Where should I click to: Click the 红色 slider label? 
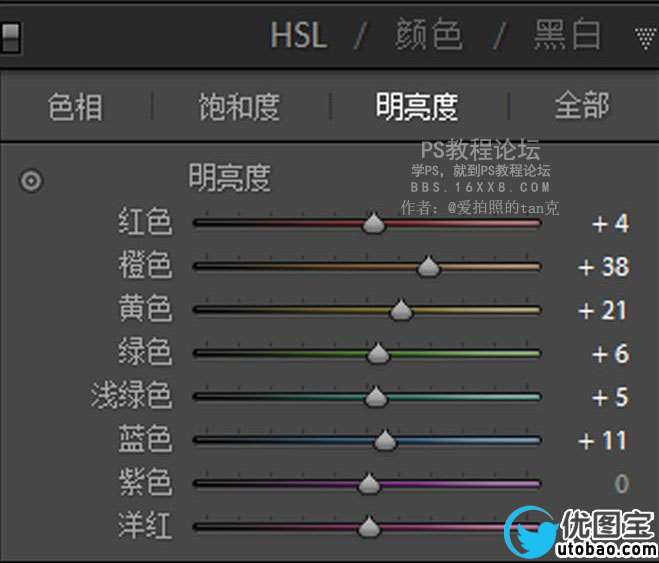145,222
